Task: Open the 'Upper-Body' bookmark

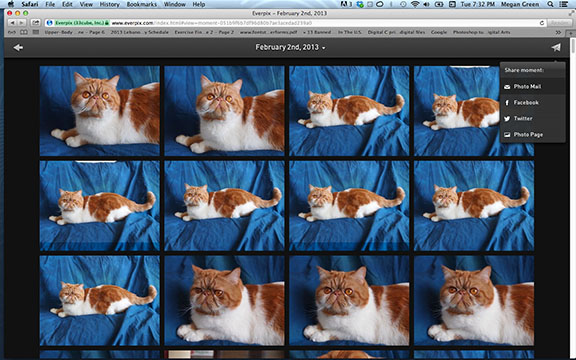Action: pos(74,32)
